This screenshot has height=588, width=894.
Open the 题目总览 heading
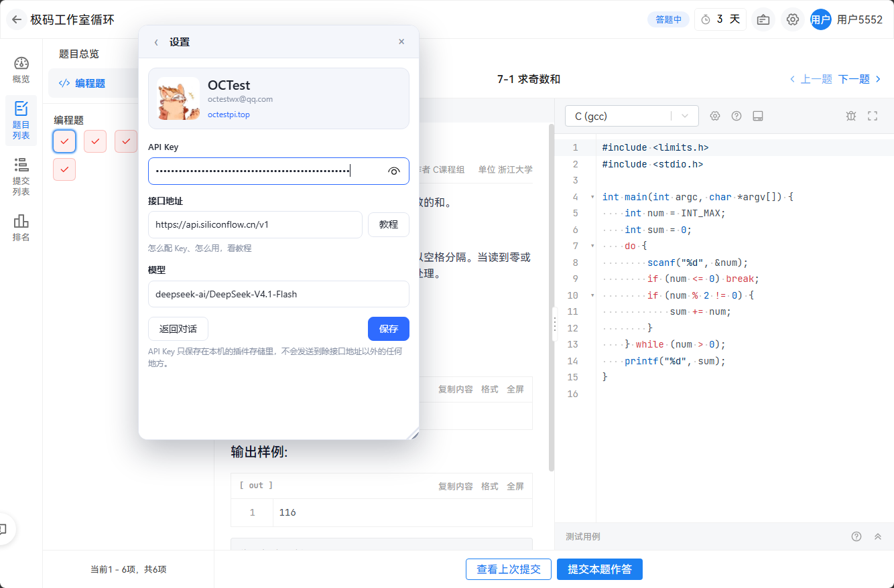point(79,54)
